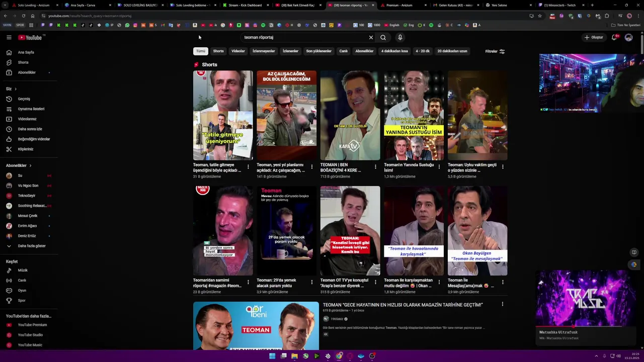The image size is (644, 362).
Task: Click the magnifier search button
Action: click(383, 37)
